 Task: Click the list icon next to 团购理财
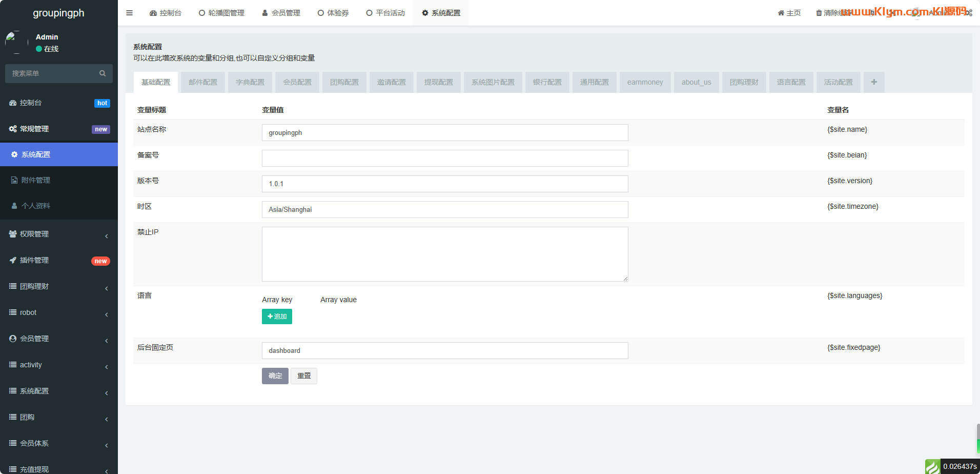pos(13,286)
